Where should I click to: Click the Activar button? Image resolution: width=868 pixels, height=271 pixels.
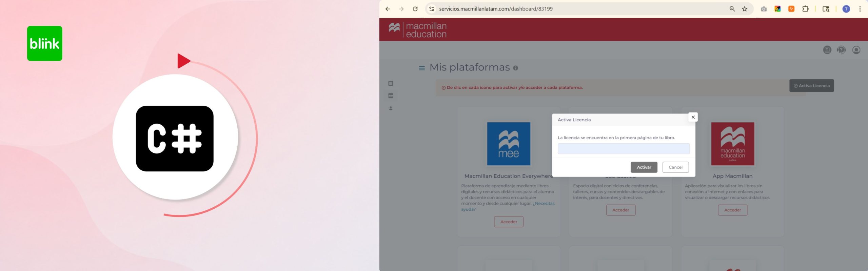644,167
